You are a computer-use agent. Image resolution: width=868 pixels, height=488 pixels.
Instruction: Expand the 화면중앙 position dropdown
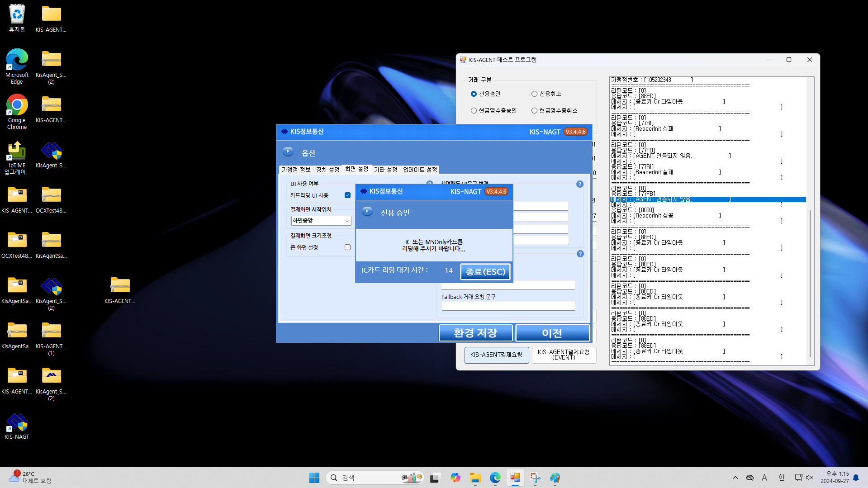coord(347,221)
